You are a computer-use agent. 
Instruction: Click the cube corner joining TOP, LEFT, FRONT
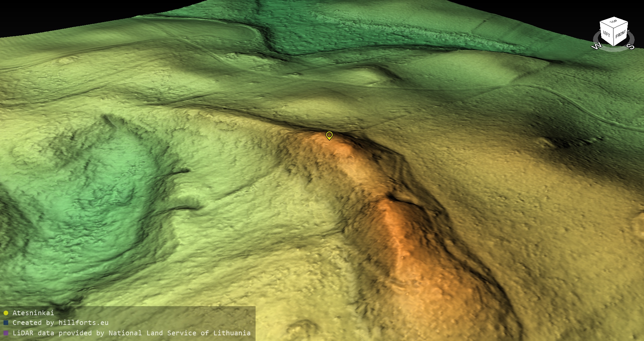614,28
